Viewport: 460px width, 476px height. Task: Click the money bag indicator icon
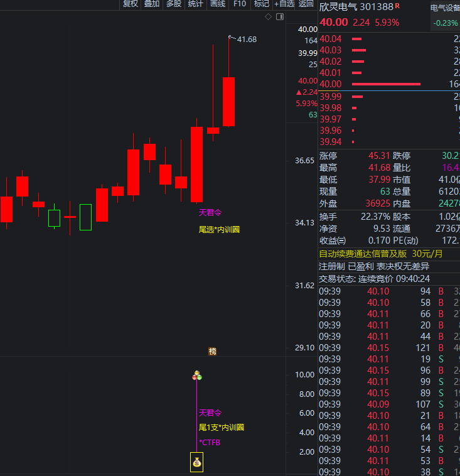point(197,463)
